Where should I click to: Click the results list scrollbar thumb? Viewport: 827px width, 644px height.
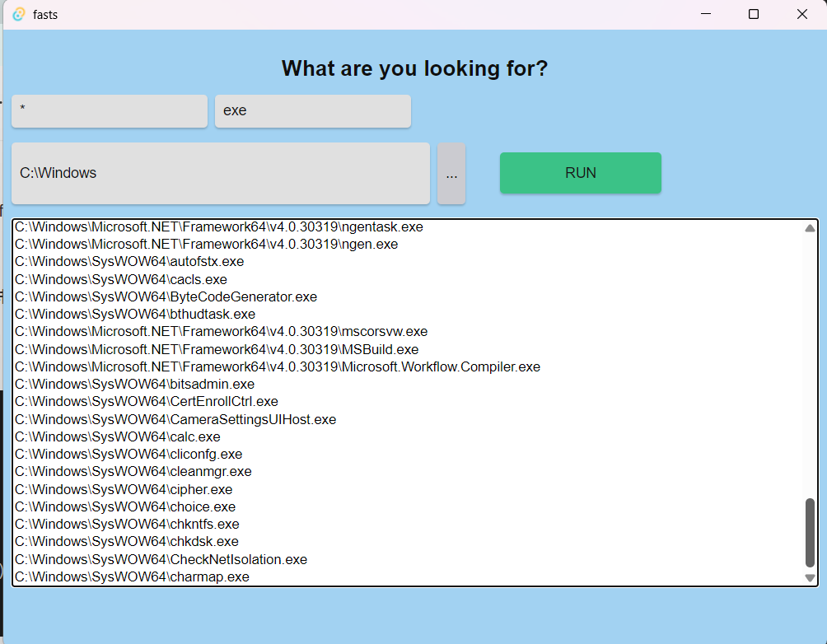tap(811, 533)
